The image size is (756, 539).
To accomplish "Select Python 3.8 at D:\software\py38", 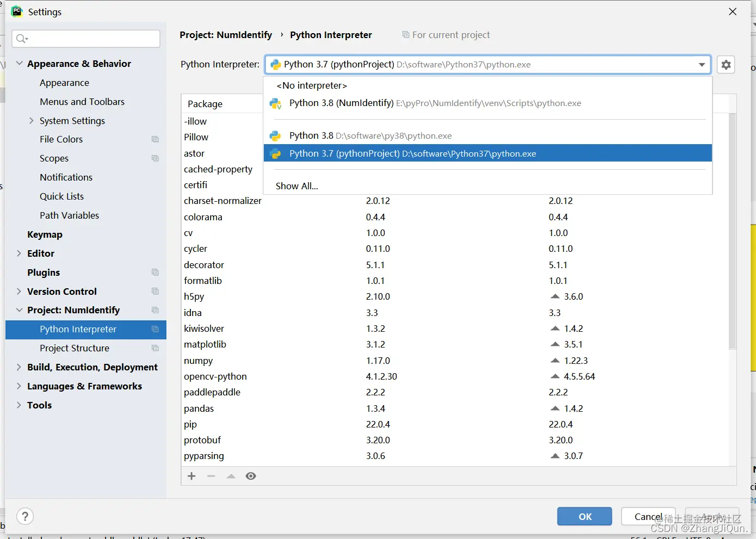I will pyautogui.click(x=487, y=136).
